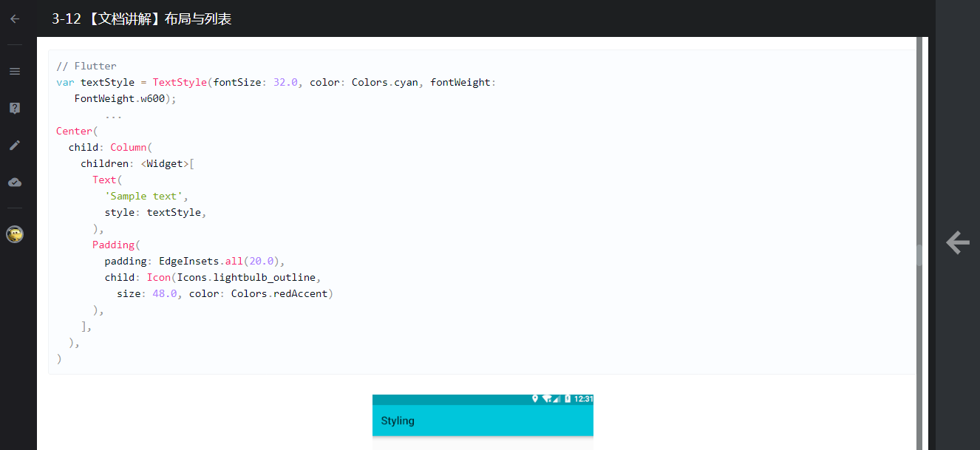Image resolution: width=980 pixels, height=450 pixels.
Task: Click 'style: textStyle,' line
Action: tap(156, 212)
